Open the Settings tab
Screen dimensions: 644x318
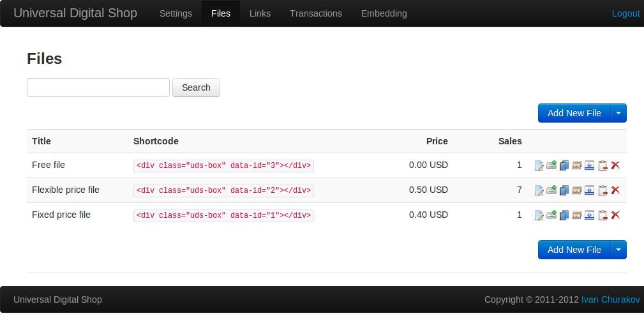(x=176, y=13)
